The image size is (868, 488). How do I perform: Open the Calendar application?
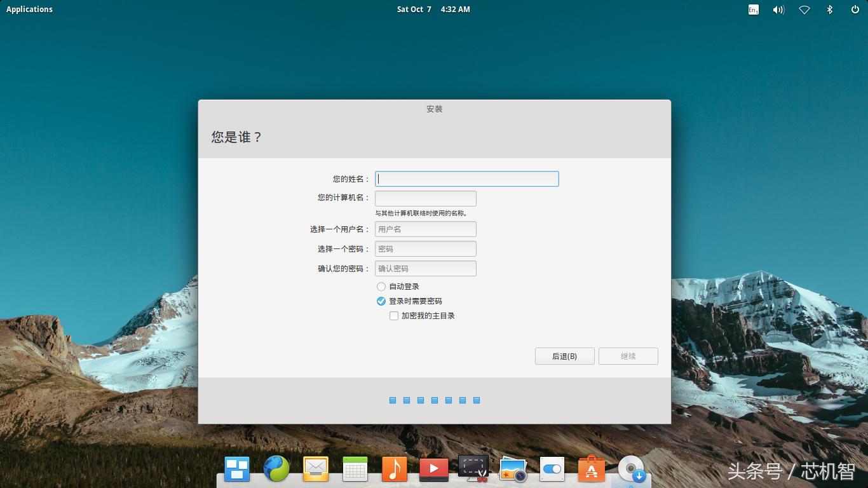click(x=355, y=469)
